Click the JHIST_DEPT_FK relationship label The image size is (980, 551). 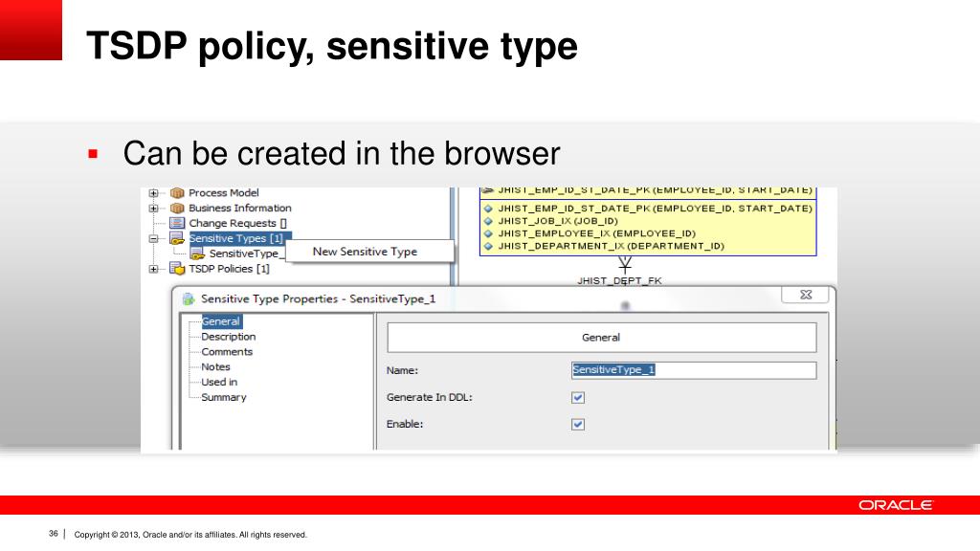pos(619,281)
